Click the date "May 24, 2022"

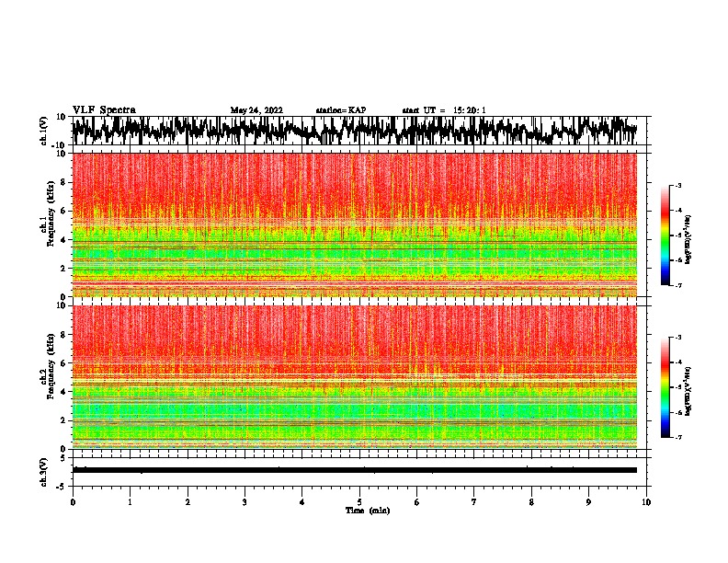(x=256, y=110)
